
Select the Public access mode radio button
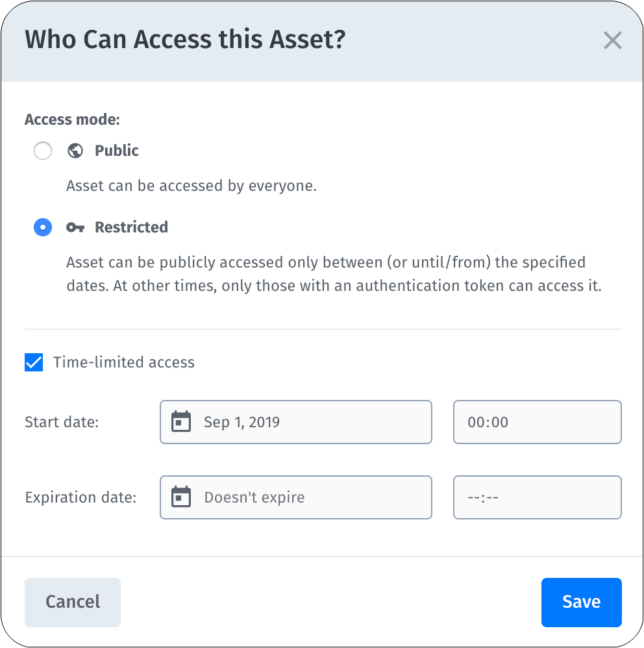pos(43,150)
